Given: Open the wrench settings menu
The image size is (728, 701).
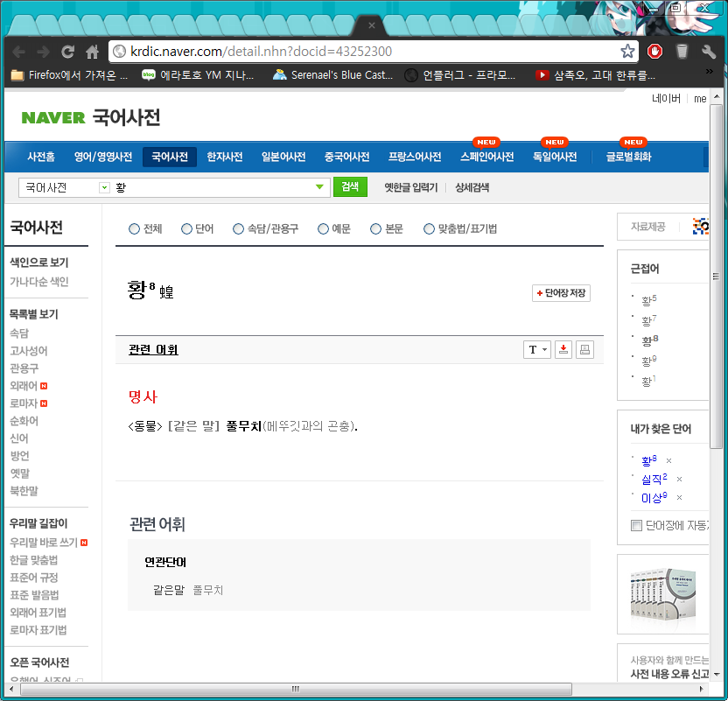Looking at the screenshot, I should tap(708, 51).
